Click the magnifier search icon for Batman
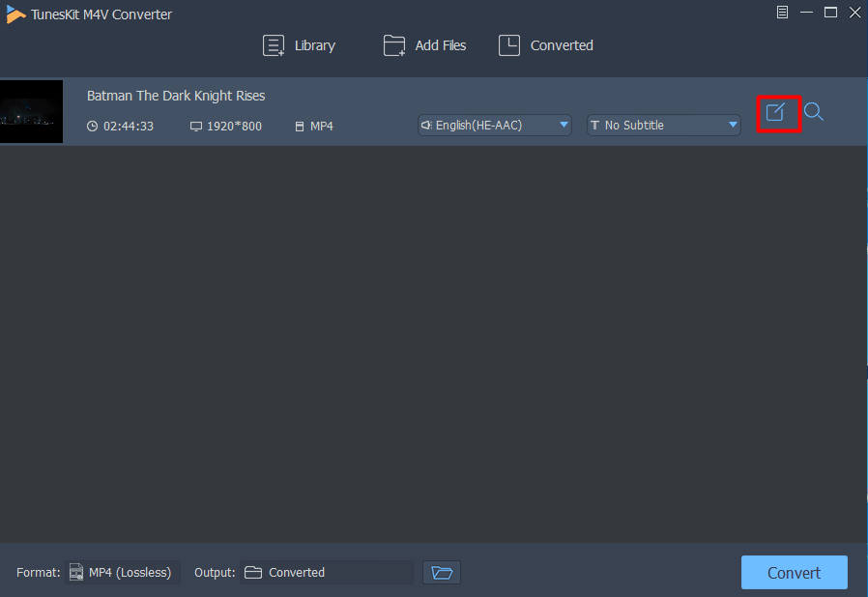 [x=814, y=112]
